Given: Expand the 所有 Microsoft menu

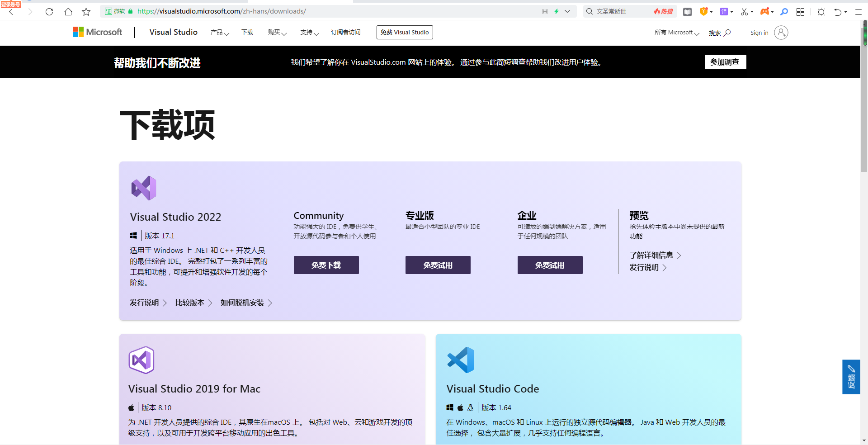Looking at the screenshot, I should coord(675,32).
